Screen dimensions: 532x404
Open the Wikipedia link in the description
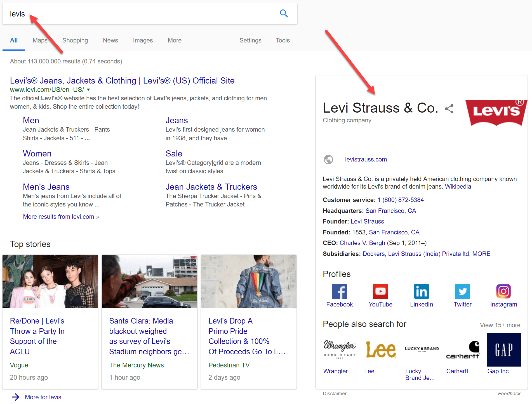458,187
